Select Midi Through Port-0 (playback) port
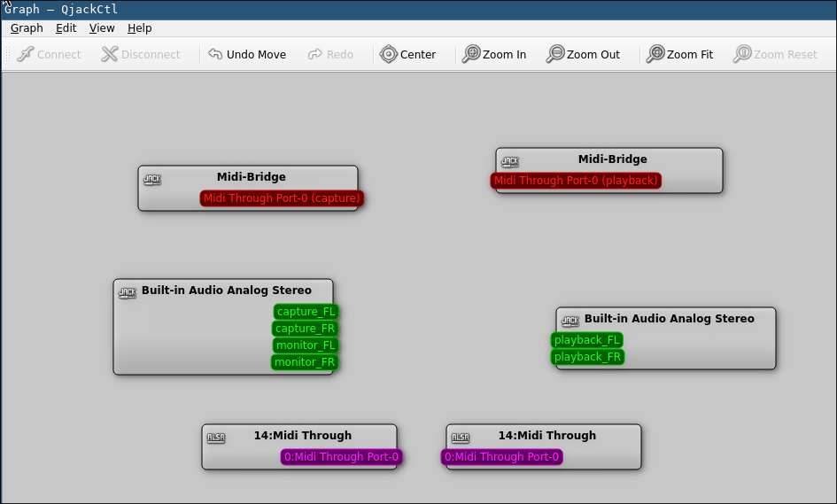837x504 pixels. point(576,181)
